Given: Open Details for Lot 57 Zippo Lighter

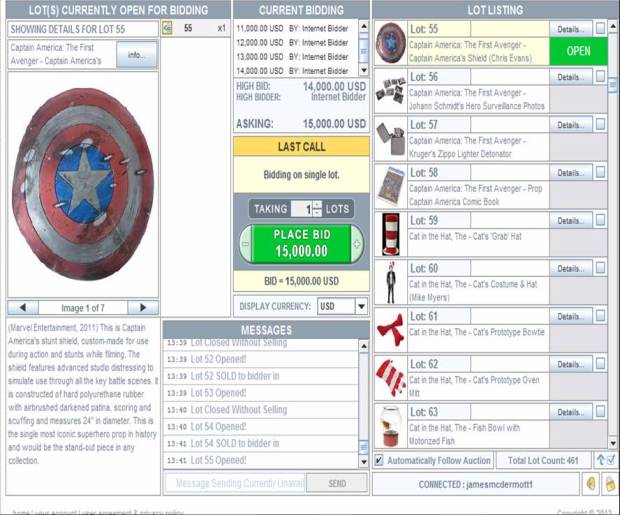Looking at the screenshot, I should pyautogui.click(x=570, y=125).
